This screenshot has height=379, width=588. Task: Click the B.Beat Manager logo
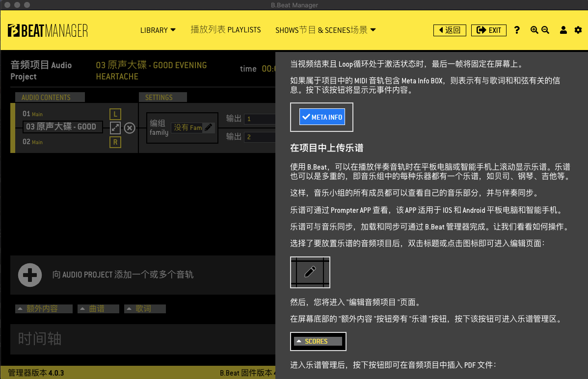(x=48, y=31)
